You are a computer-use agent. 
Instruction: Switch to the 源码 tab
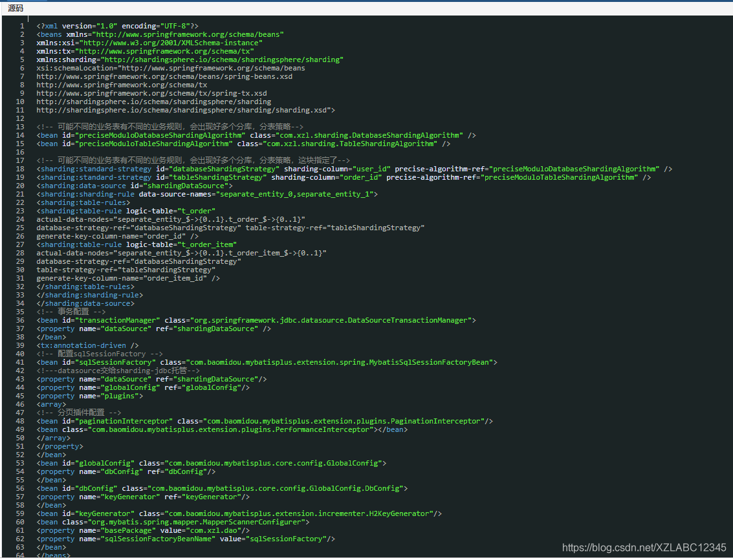pyautogui.click(x=14, y=8)
